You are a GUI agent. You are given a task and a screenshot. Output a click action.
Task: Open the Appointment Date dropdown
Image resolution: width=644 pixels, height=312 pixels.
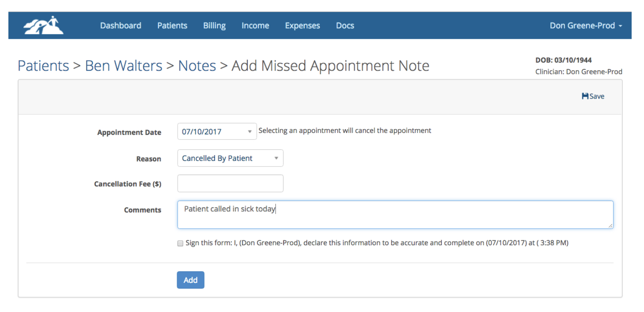click(250, 131)
